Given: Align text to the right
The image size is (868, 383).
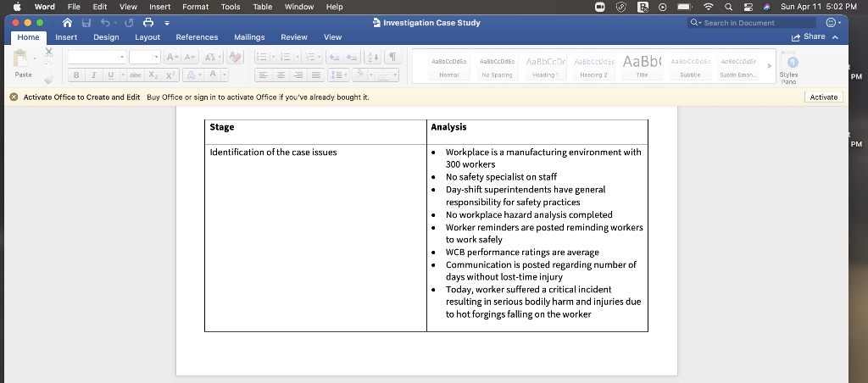Looking at the screenshot, I should [298, 75].
